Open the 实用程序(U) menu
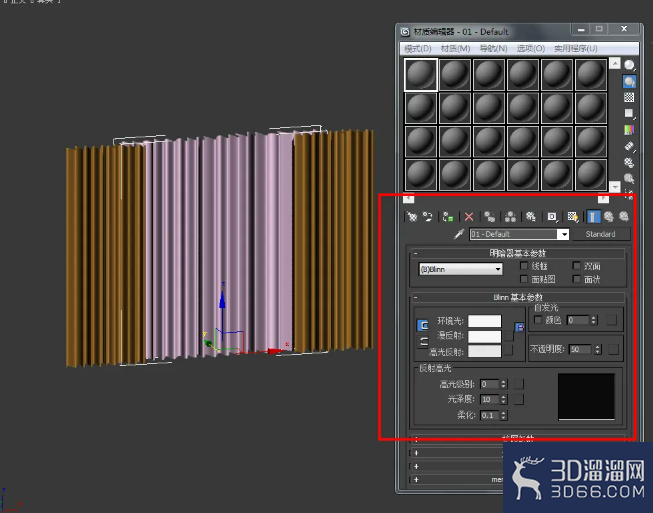 point(576,49)
